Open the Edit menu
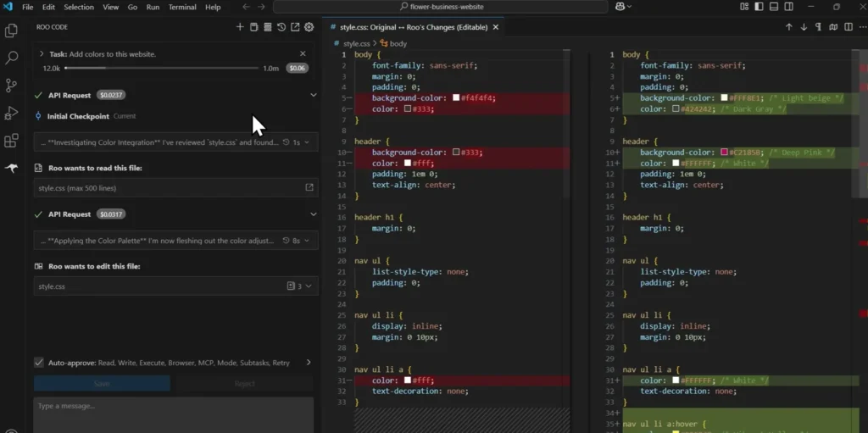Screen dimensions: 868x433 (x=48, y=7)
